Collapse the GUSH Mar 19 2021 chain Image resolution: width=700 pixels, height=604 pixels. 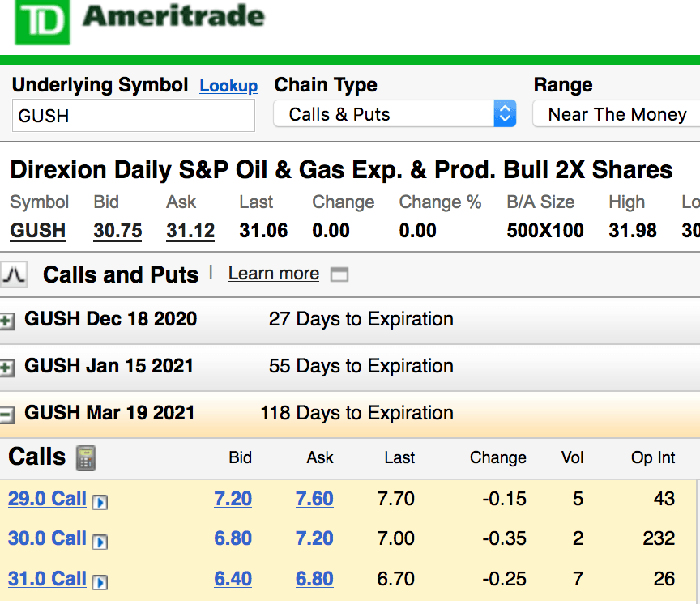pos(7,415)
